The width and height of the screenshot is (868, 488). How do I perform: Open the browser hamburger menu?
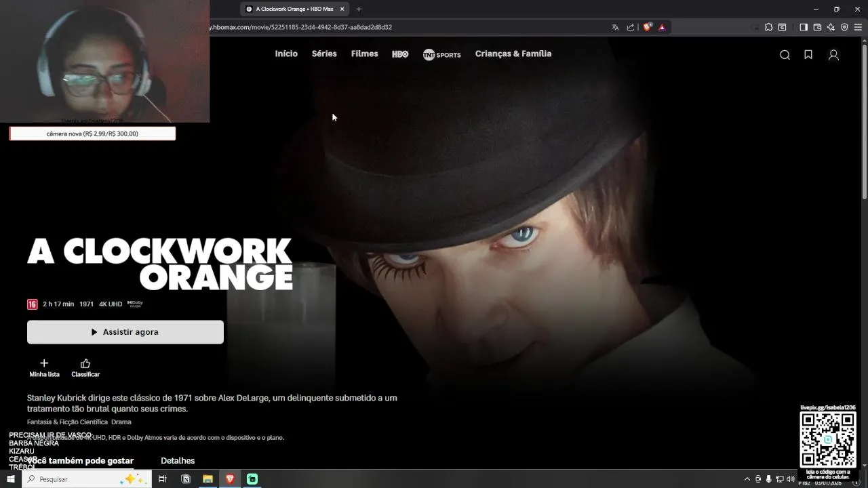[x=858, y=27]
